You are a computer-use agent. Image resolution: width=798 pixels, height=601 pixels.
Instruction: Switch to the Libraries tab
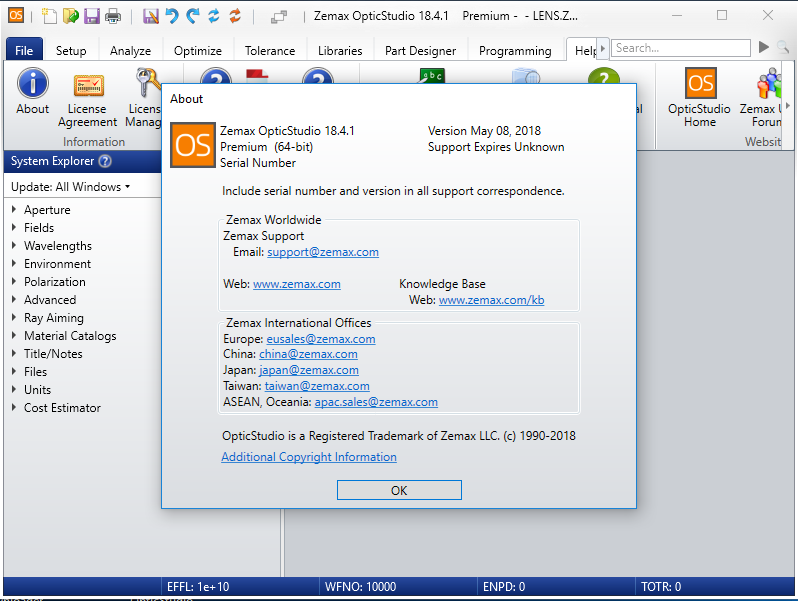pyautogui.click(x=340, y=50)
